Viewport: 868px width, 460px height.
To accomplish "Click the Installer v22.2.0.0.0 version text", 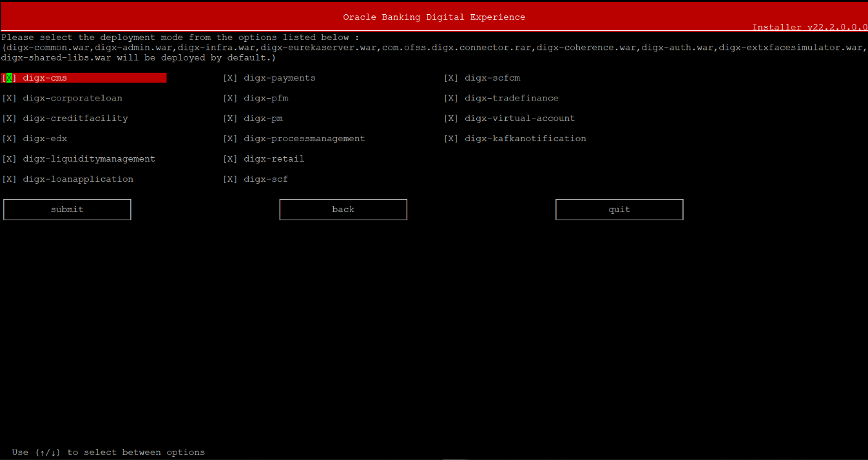I will click(810, 28).
